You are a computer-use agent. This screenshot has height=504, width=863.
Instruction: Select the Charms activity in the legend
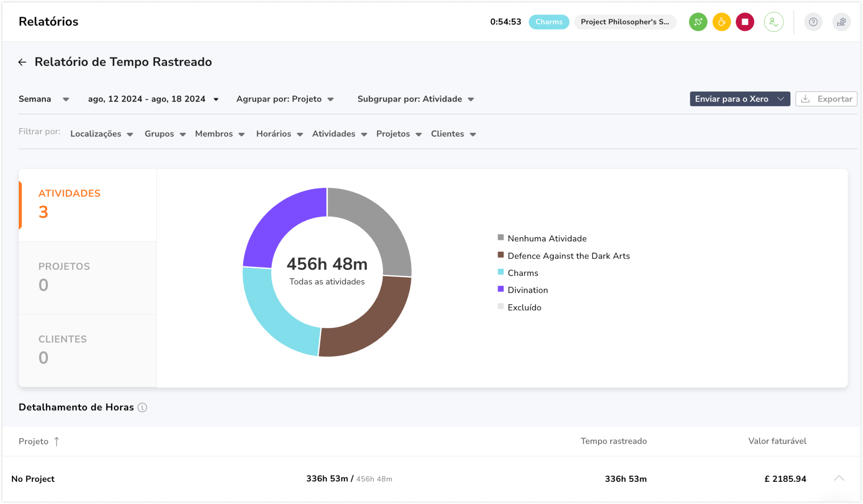[x=523, y=272]
